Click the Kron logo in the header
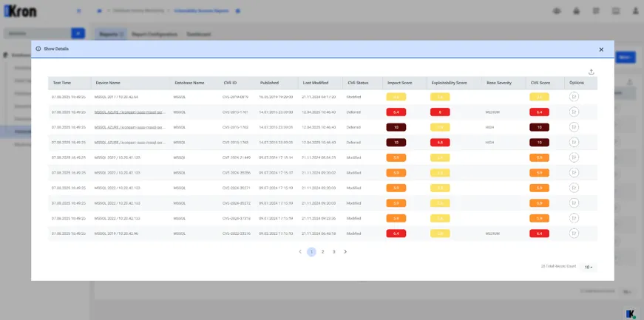The width and height of the screenshot is (644, 320). [x=21, y=11]
